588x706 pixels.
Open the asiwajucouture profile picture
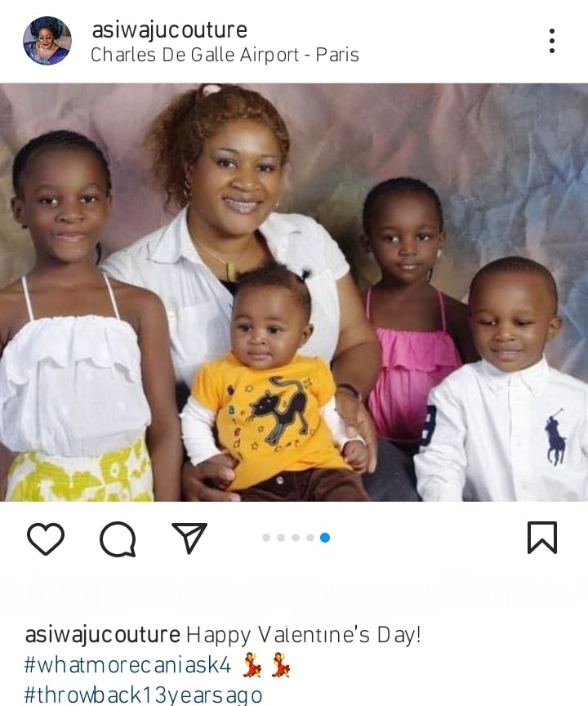[47, 41]
